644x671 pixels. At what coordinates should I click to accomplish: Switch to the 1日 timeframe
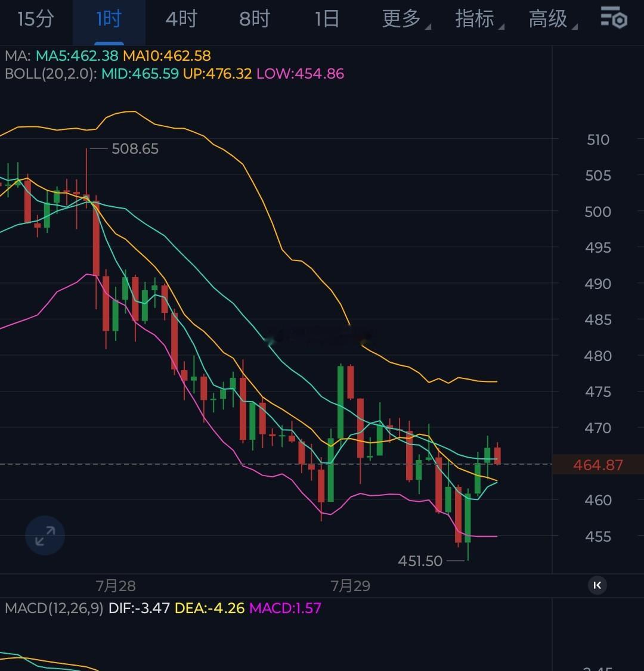point(327,19)
